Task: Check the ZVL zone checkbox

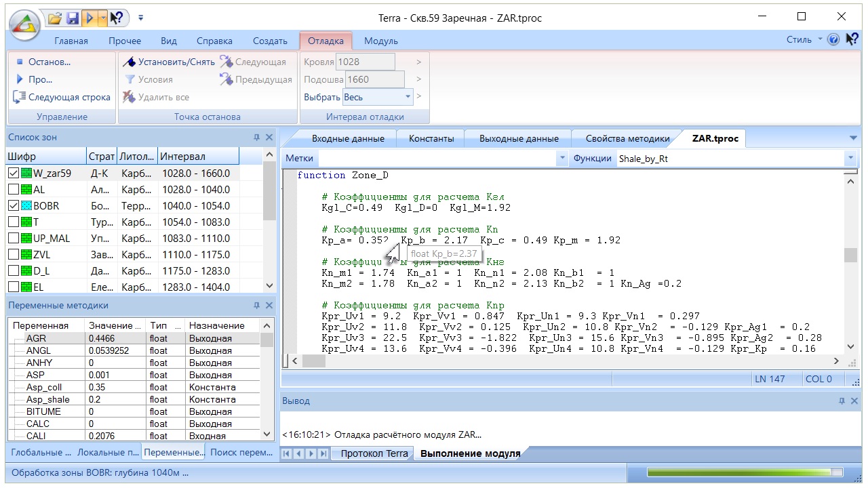Action: 14,255
